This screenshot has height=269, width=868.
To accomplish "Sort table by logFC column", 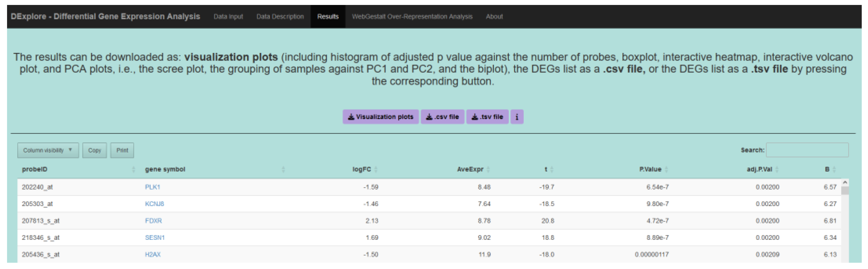I will [x=362, y=169].
